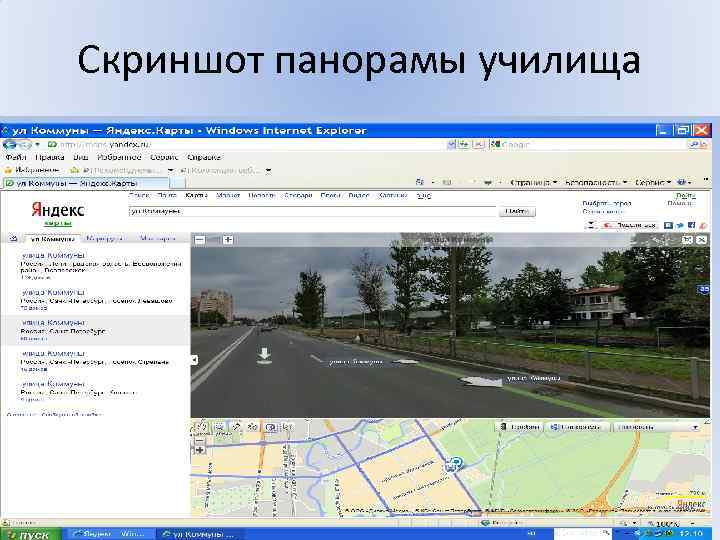Click the panorama zoom slider
This screenshot has height=540, width=720.
click(214, 240)
